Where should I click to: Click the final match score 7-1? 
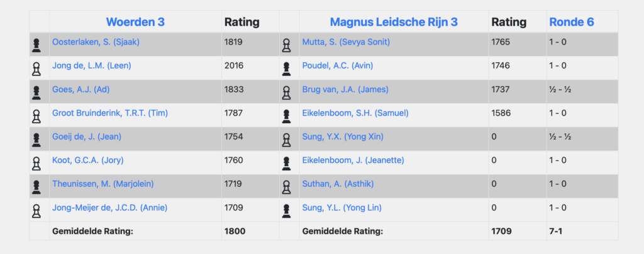[555, 231]
